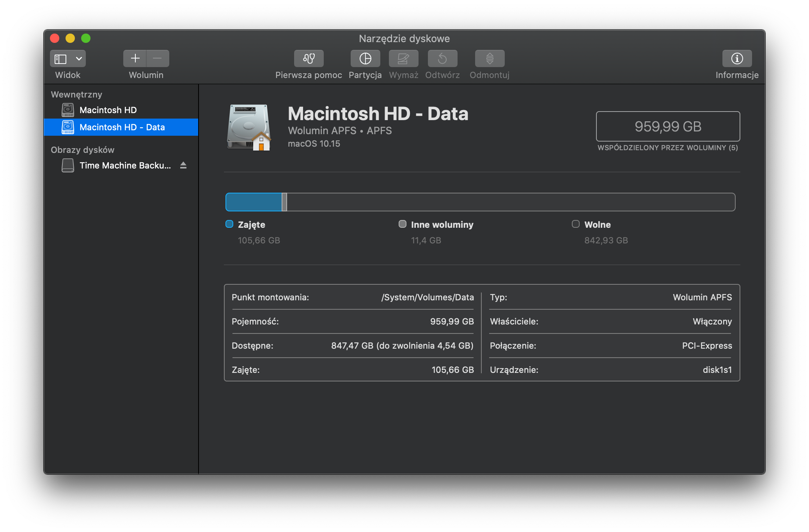Image resolution: width=809 pixels, height=532 pixels.
Task: Click the Wolumin toolbar label
Action: (x=146, y=75)
